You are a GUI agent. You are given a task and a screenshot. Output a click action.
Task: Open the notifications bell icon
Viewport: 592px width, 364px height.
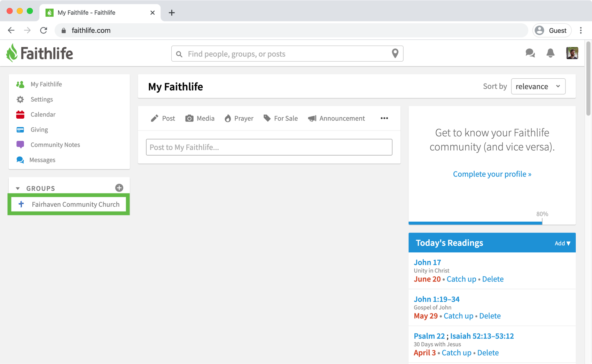550,53
